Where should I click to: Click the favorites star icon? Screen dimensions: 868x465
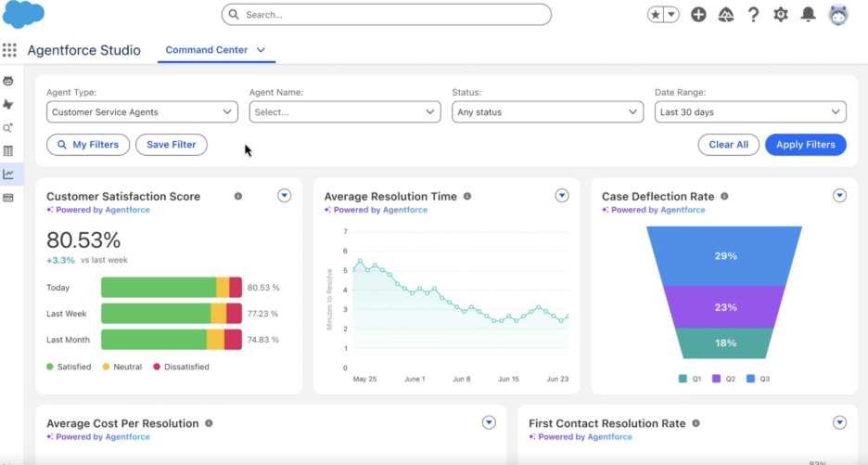coord(656,15)
